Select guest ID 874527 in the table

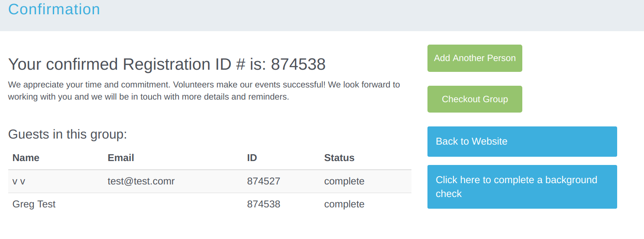coord(263,181)
